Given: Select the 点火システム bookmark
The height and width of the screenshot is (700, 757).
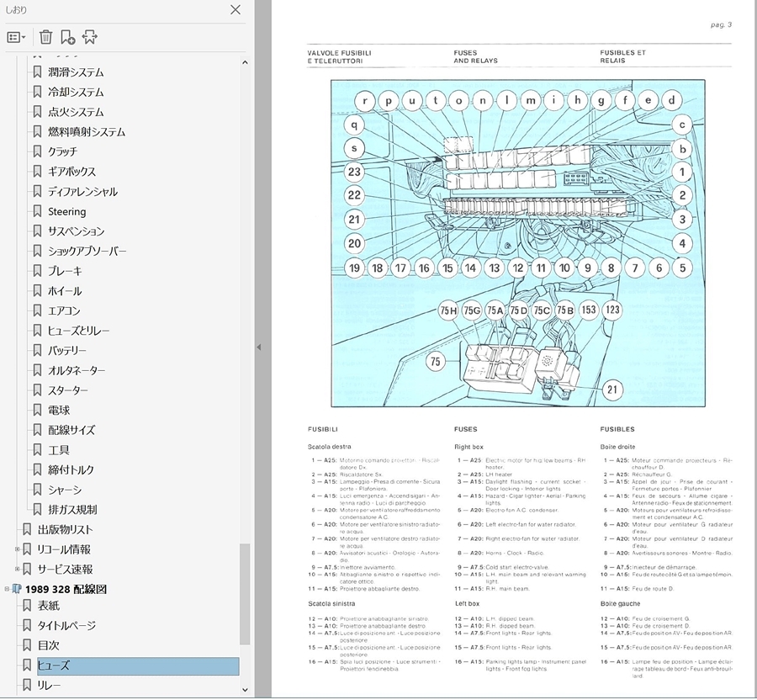Looking at the screenshot, I should pyautogui.click(x=76, y=112).
